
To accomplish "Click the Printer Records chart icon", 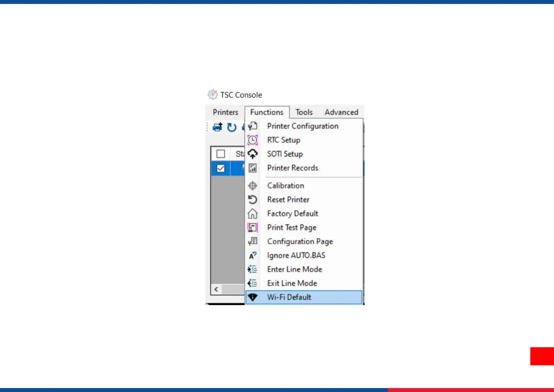I will [x=253, y=168].
